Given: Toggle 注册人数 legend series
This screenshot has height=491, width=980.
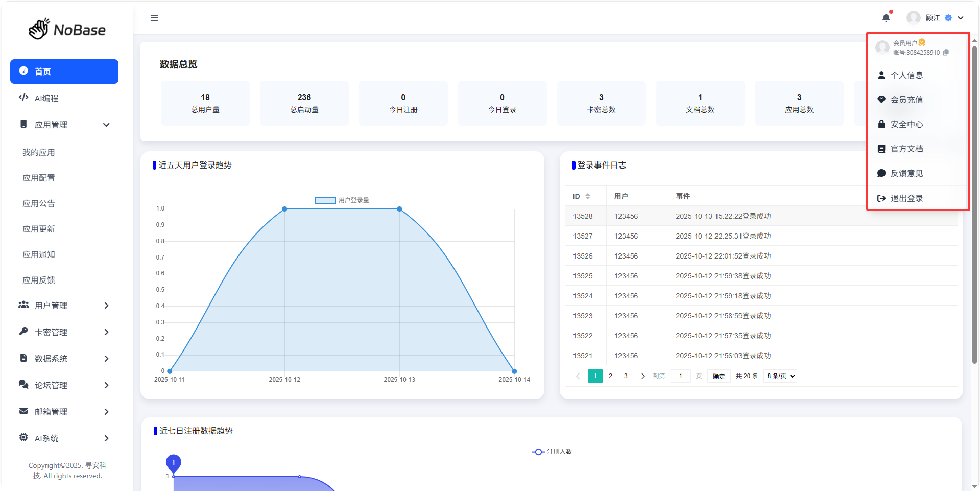Looking at the screenshot, I should (552, 452).
